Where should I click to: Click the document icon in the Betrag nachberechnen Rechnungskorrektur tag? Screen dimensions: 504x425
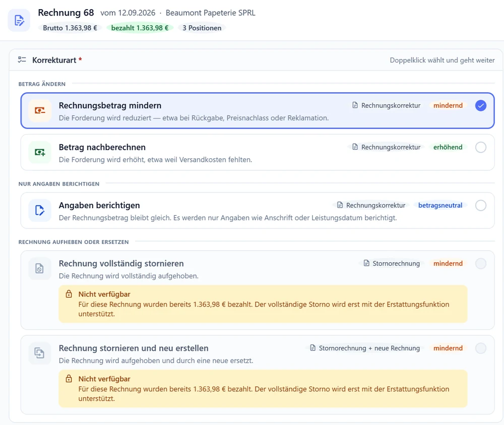pos(355,147)
